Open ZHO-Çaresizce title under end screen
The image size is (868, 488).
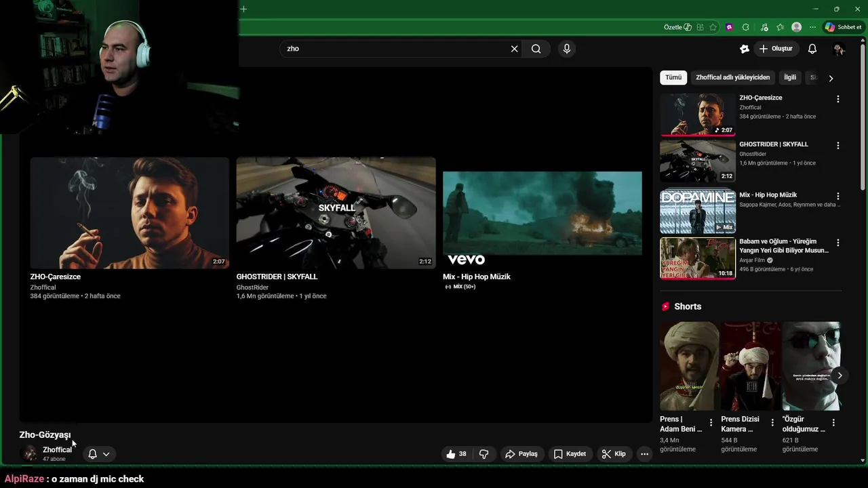[56, 277]
